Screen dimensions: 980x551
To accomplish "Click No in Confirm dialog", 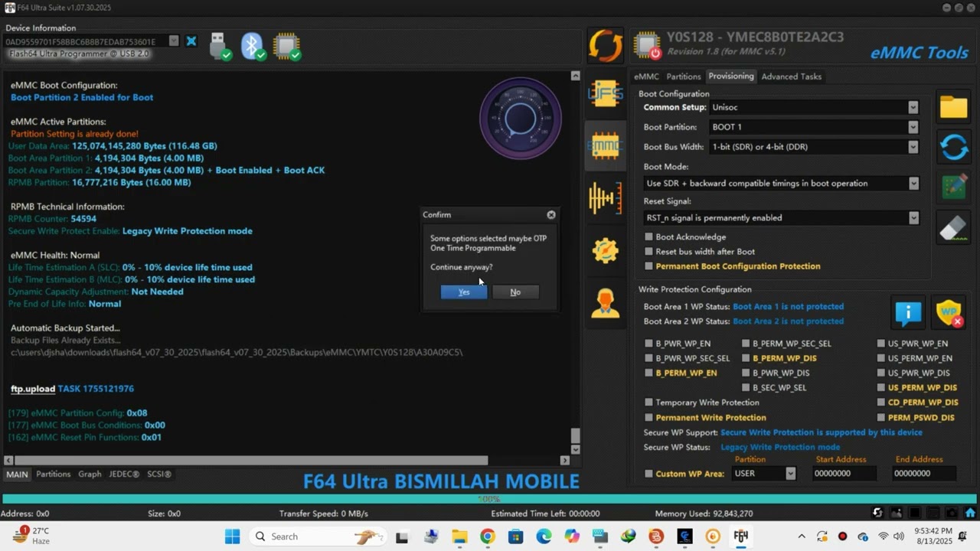I will pos(515,292).
